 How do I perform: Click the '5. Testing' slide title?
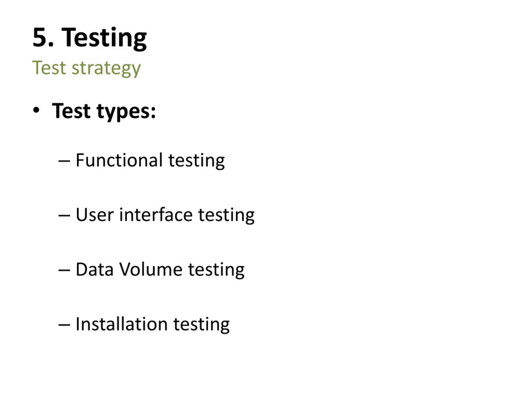pos(90,38)
